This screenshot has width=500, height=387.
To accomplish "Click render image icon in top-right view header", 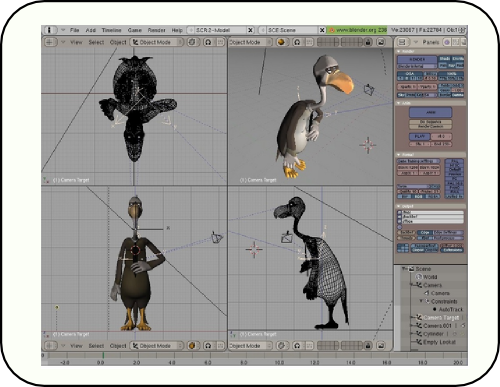I will 381,42.
